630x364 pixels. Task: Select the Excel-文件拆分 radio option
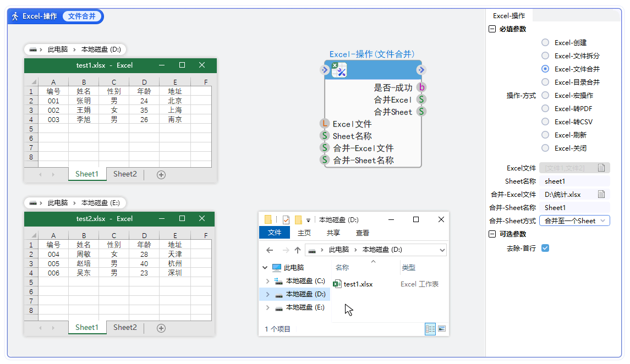coord(545,56)
